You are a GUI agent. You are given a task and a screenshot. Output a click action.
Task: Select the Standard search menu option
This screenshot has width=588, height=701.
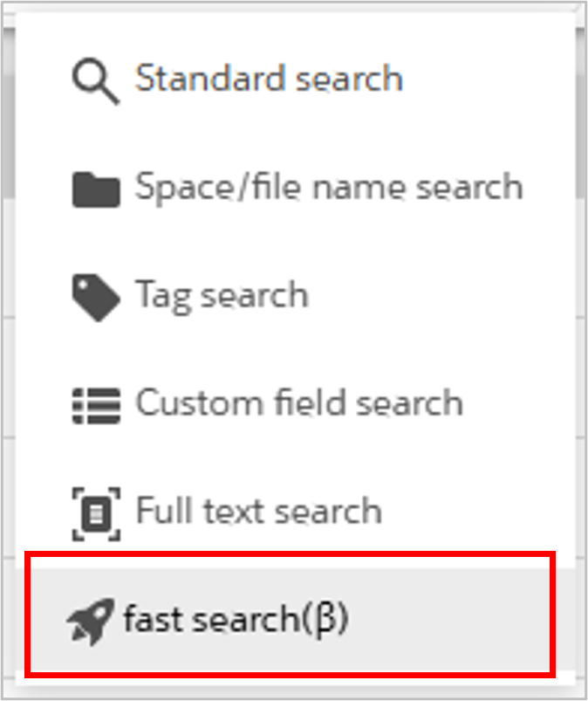click(269, 79)
